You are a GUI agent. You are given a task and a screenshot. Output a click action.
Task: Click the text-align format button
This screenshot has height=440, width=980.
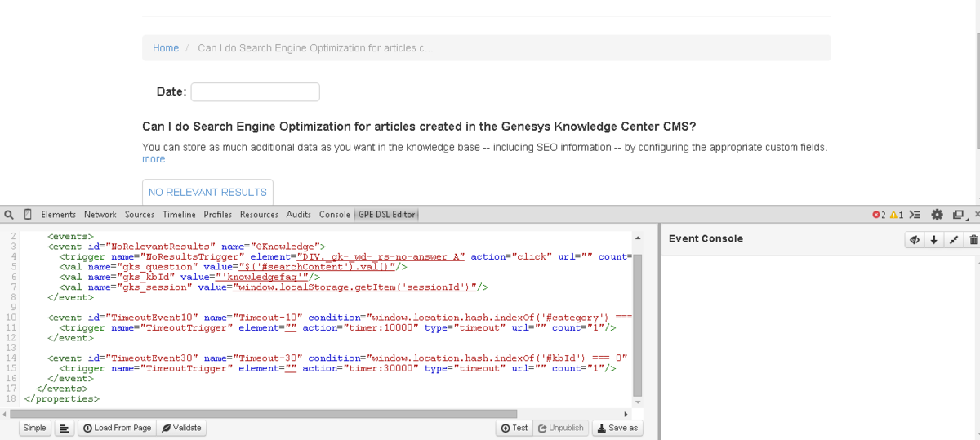pyautogui.click(x=65, y=428)
